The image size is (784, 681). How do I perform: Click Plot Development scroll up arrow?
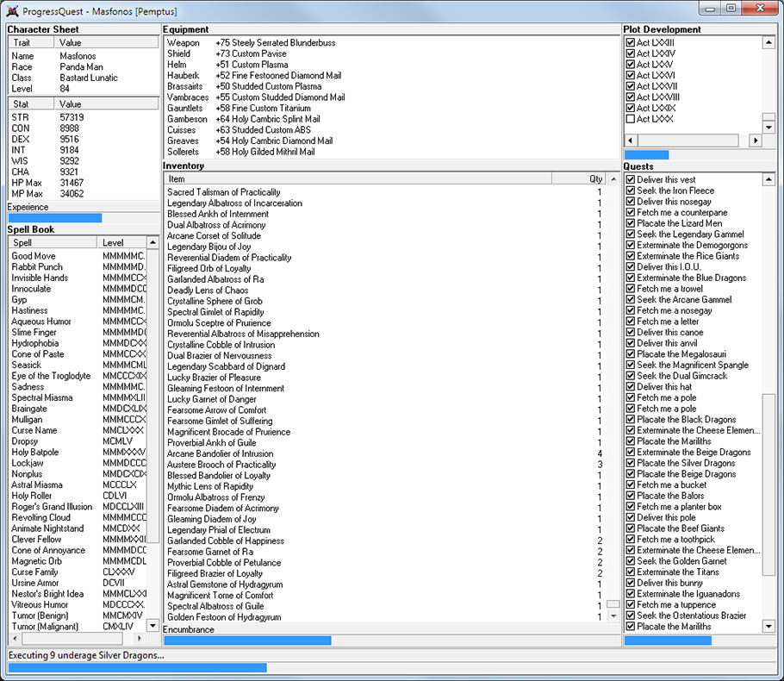(768, 42)
